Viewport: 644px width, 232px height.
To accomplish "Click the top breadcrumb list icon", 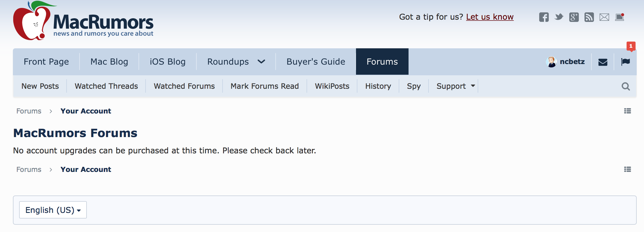I will tap(627, 111).
